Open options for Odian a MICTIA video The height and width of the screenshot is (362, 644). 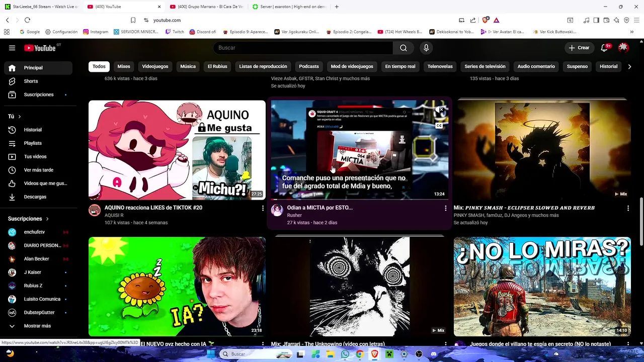pos(445,208)
